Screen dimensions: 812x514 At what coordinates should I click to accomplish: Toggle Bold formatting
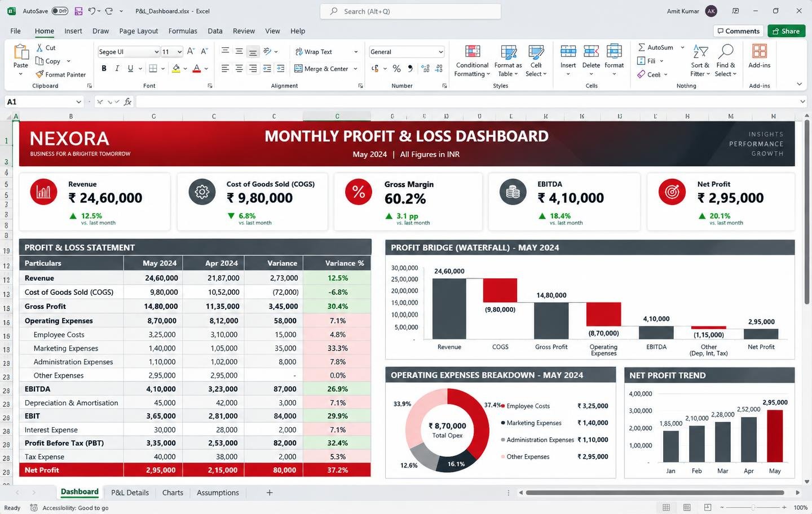[104, 68]
